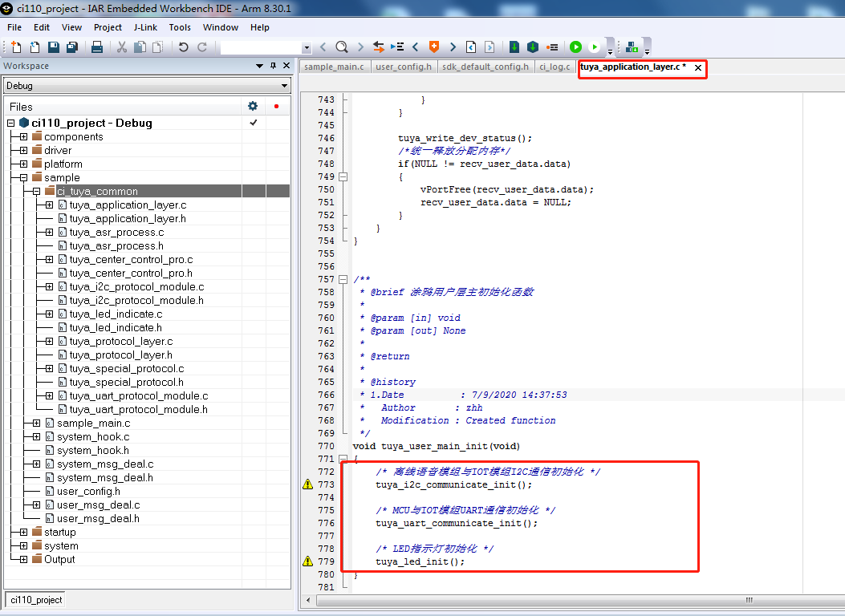Navigate backward in the editor history

pos(471,47)
